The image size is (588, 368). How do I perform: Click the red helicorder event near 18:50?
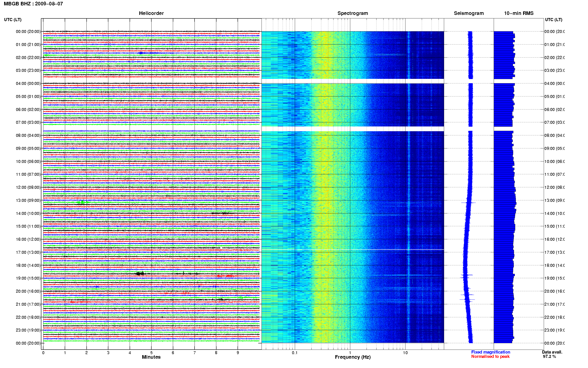point(225,276)
